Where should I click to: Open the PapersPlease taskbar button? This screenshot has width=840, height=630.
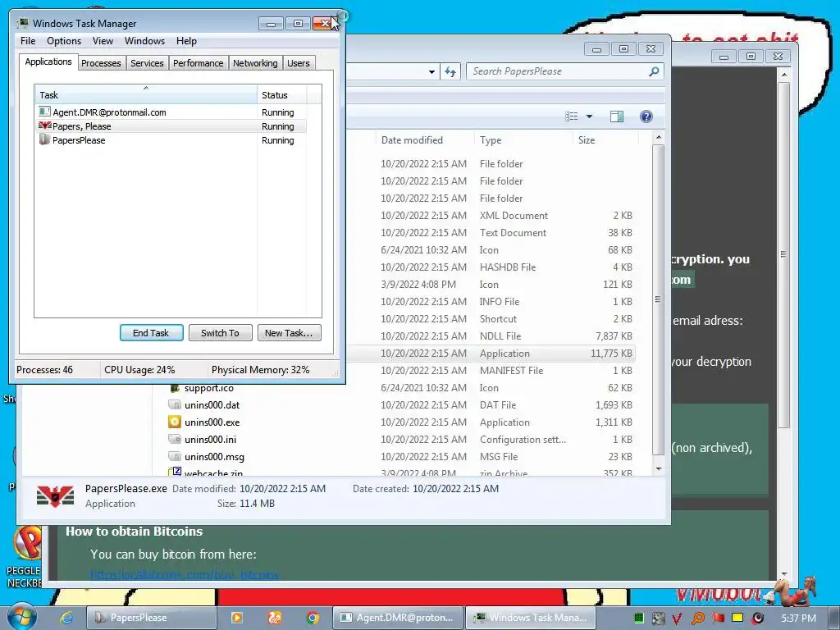click(151, 618)
